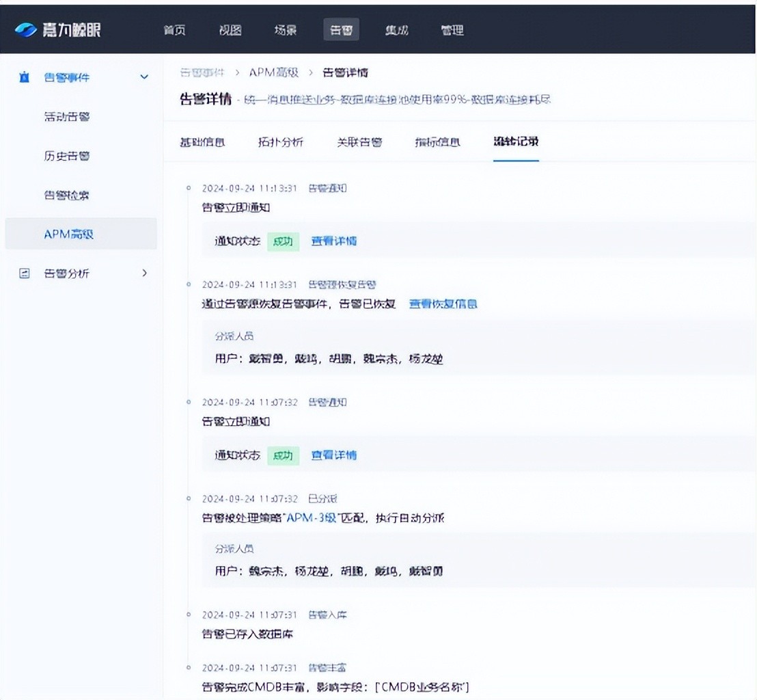The image size is (757, 700).
Task: Open the 视图 top navigation menu
Action: coord(230,30)
